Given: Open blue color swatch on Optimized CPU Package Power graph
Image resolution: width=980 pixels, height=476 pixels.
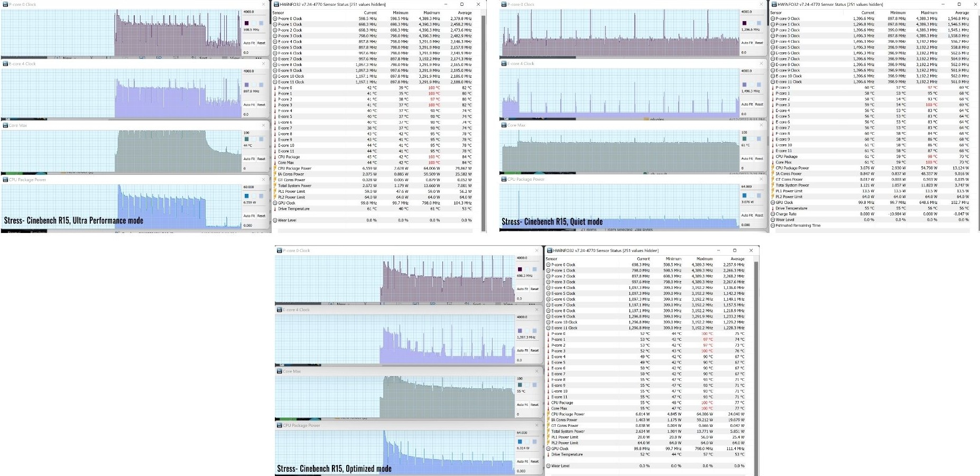Looking at the screenshot, I should (520, 442).
